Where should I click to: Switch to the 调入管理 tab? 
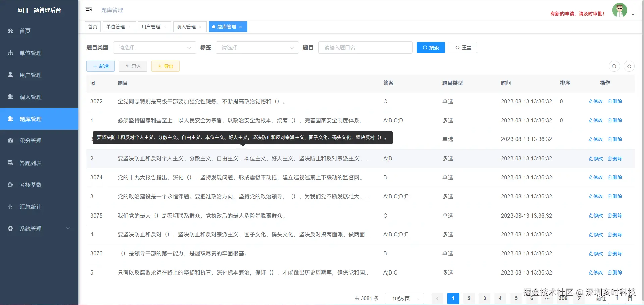coord(186,27)
